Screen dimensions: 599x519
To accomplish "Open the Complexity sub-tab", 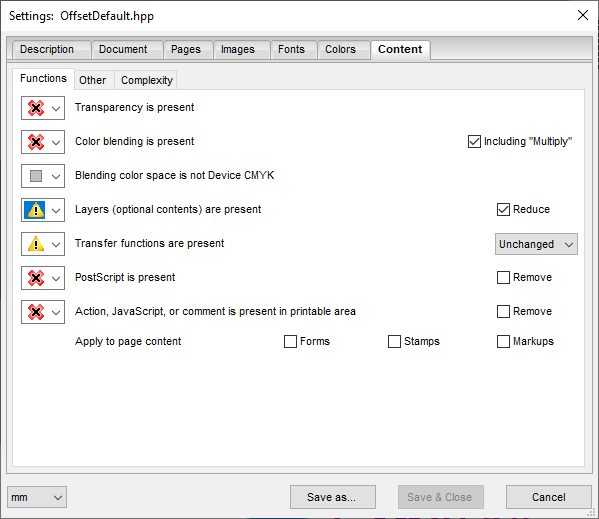I will click(x=147, y=80).
